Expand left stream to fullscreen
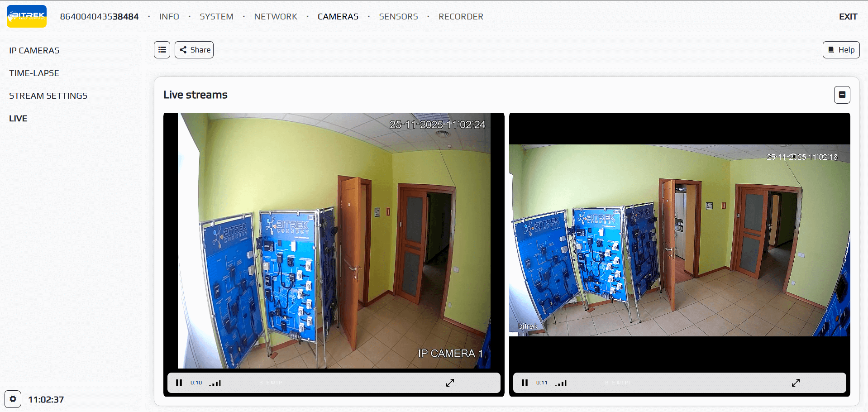 click(x=450, y=383)
